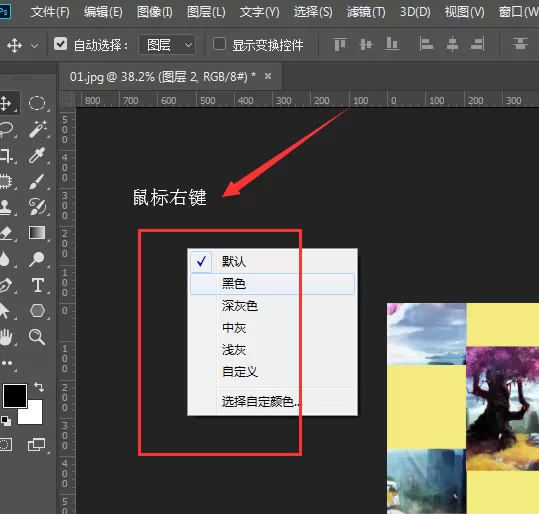Select the Zoom tool

[x=37, y=337]
